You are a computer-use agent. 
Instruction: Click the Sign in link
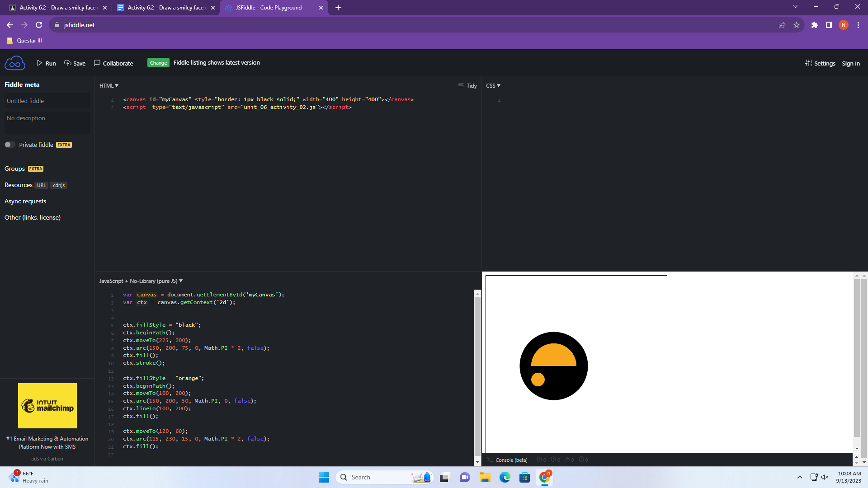(851, 63)
